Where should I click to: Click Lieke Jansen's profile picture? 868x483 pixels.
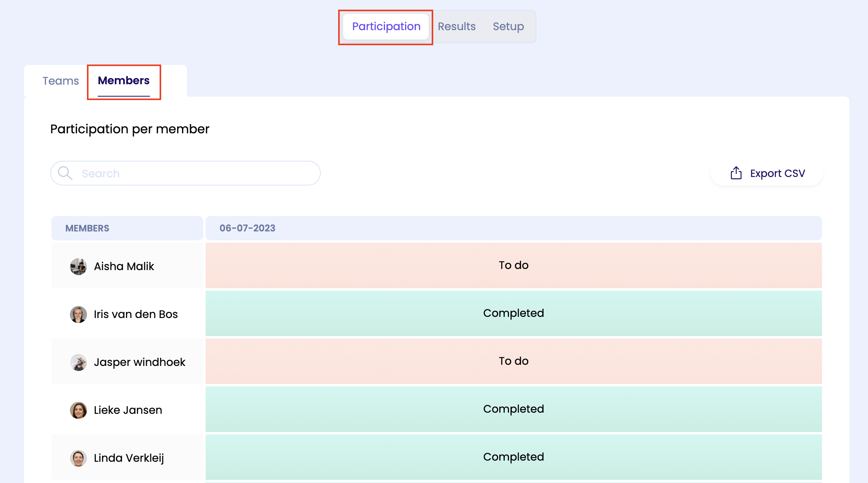[78, 410]
